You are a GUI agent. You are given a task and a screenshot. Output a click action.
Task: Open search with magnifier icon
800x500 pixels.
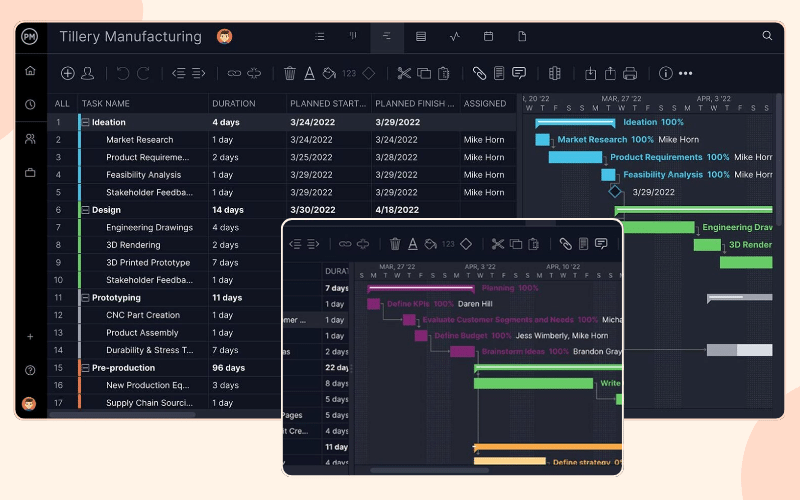pos(767,36)
